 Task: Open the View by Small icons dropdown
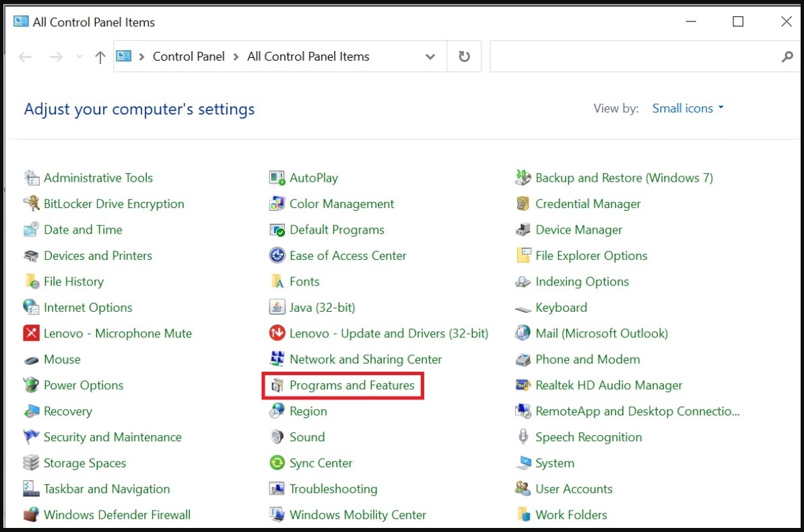pos(688,108)
